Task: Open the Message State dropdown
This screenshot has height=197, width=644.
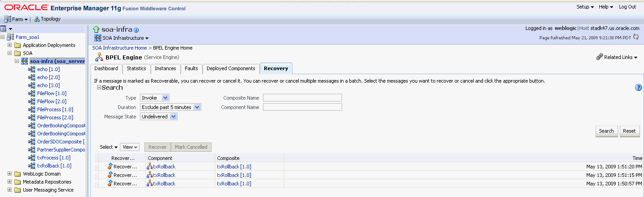Action: click(159, 117)
